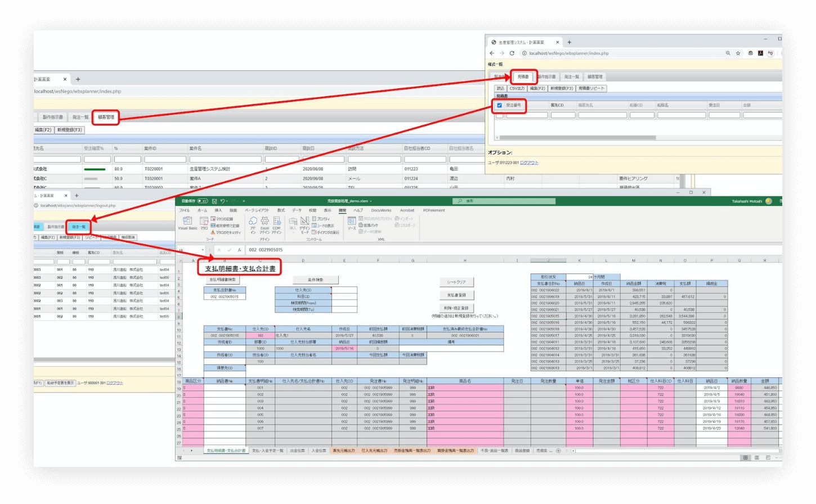
Task: Click the red PDF extension icon
Action: [x=760, y=53]
